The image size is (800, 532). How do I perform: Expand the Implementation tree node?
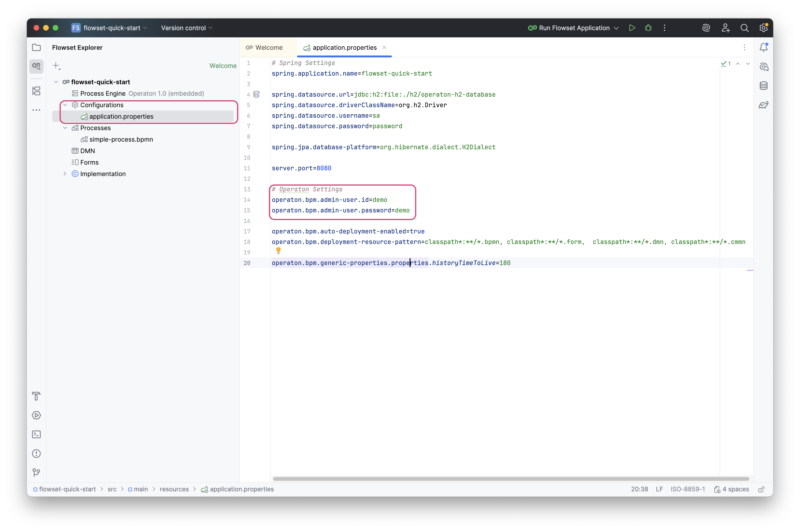point(65,174)
